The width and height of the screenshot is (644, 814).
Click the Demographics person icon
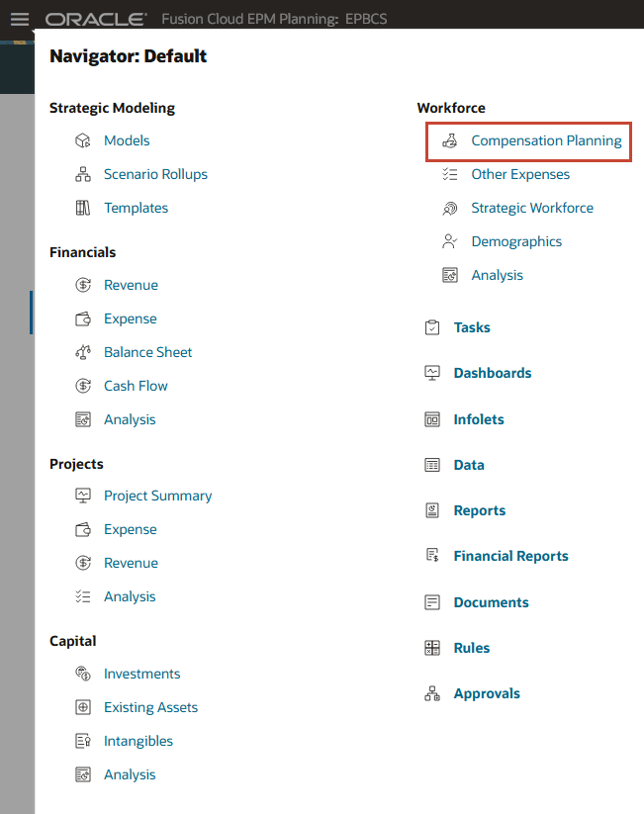point(450,241)
